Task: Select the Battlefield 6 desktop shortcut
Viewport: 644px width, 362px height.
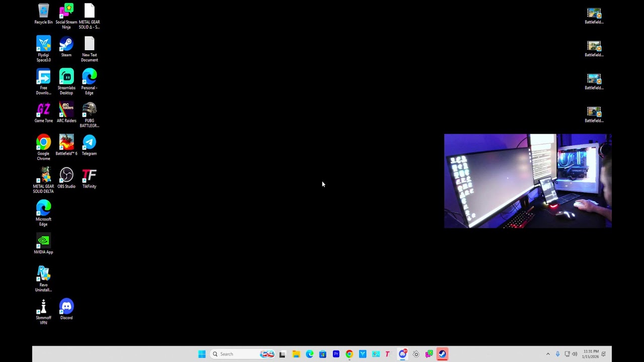Action: (x=66, y=145)
